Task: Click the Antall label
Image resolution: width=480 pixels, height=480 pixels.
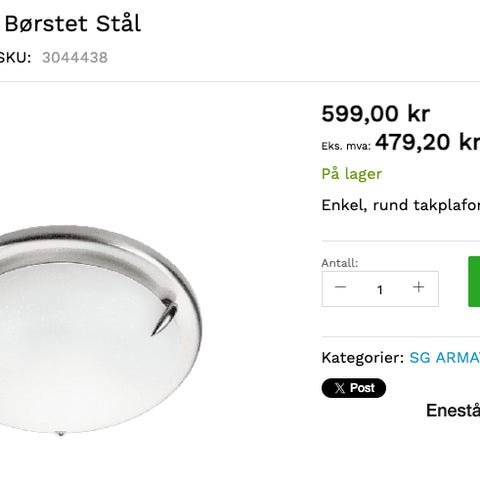Action: pyautogui.click(x=340, y=263)
